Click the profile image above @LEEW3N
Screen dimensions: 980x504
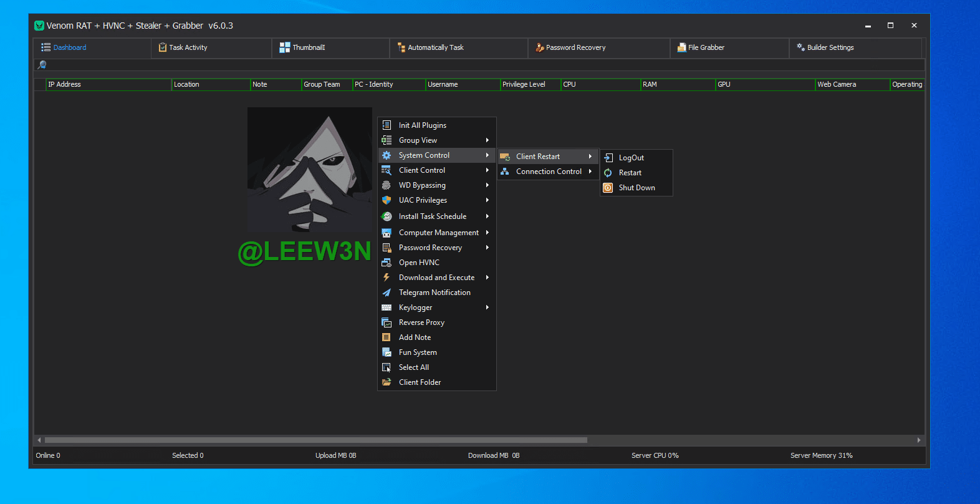(310, 170)
